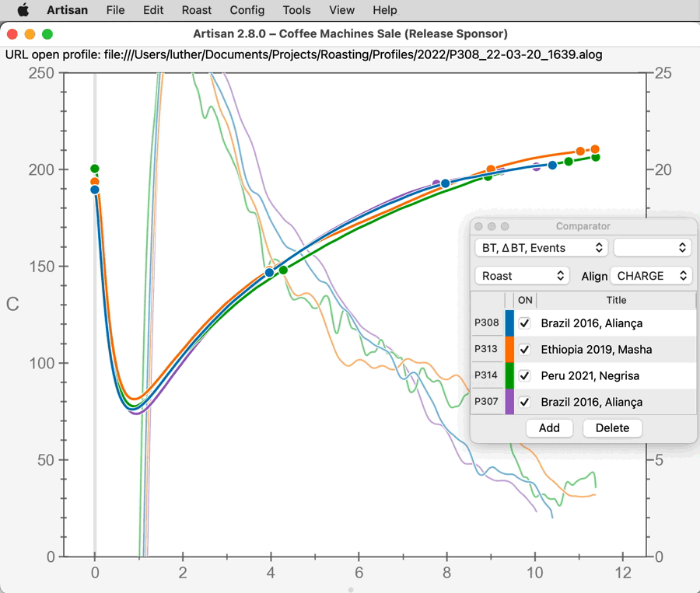The image size is (700, 593).
Task: Click the blue event marker near minute 4
Action: click(269, 273)
